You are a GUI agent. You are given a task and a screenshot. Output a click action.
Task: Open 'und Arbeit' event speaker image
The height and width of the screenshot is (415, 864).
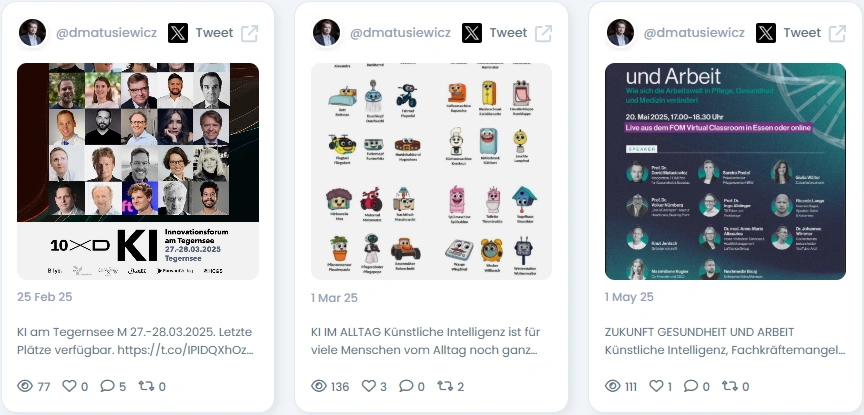725,171
